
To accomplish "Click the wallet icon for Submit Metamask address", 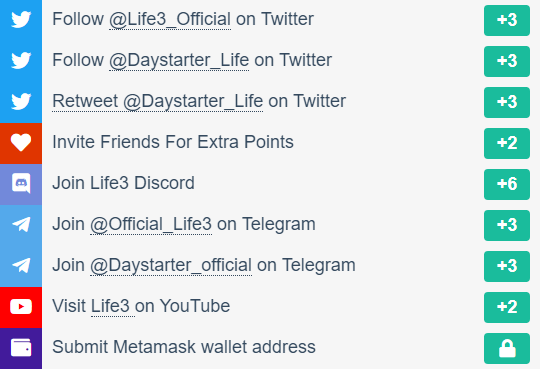I will tap(21, 348).
